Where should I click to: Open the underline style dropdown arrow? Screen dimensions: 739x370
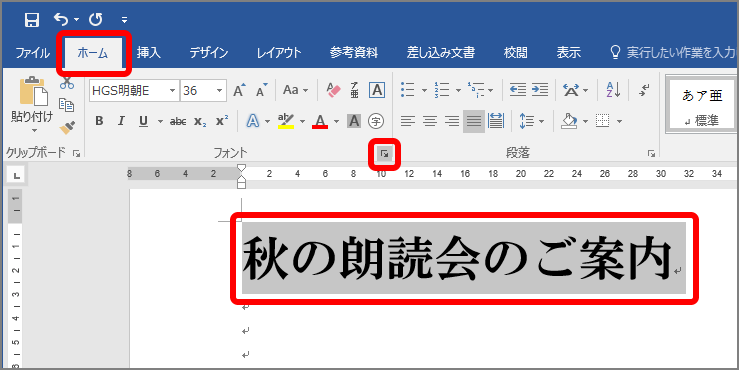pyautogui.click(x=160, y=122)
